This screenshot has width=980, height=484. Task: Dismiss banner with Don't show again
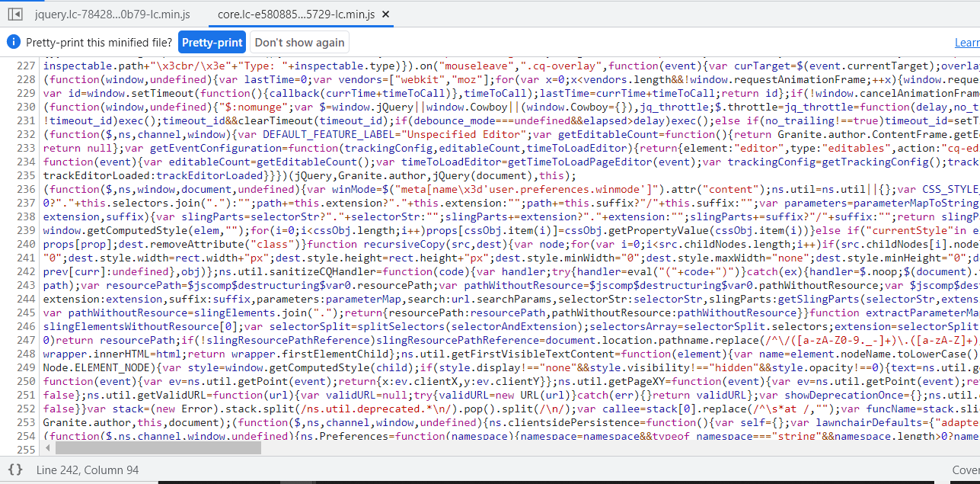click(299, 42)
